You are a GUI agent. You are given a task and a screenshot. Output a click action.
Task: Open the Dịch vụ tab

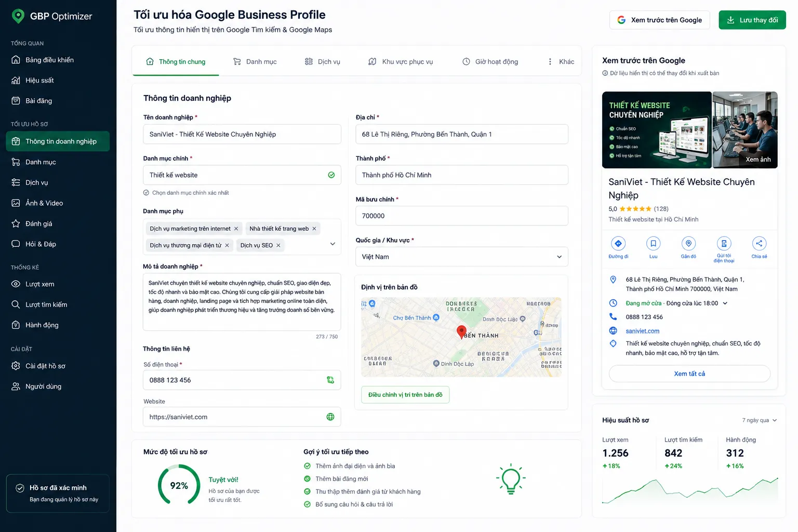pos(323,62)
